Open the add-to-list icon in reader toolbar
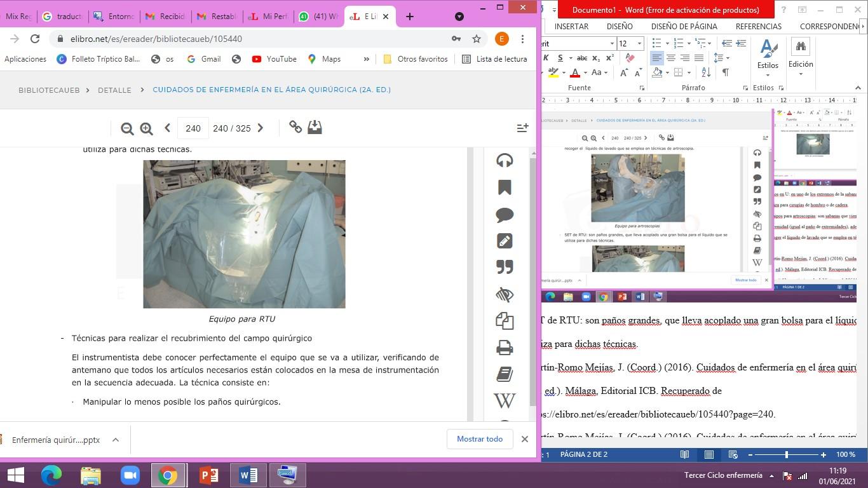 522,128
